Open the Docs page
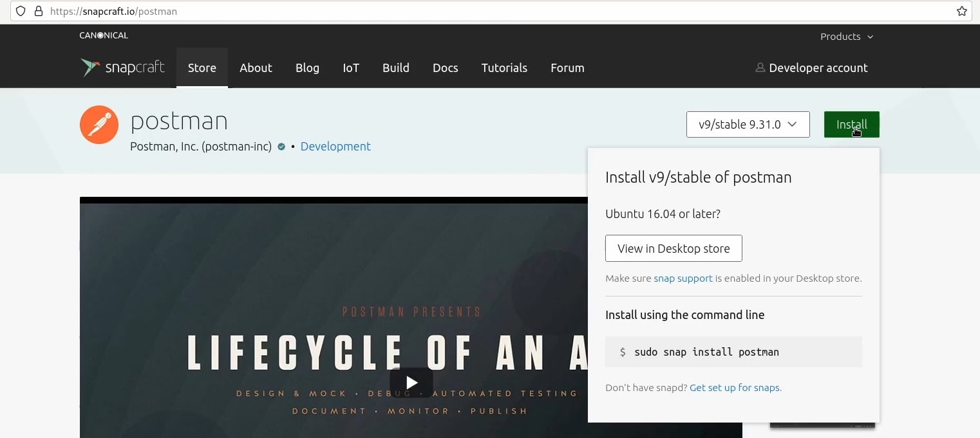Viewport: 980px width, 438px height. click(x=446, y=68)
